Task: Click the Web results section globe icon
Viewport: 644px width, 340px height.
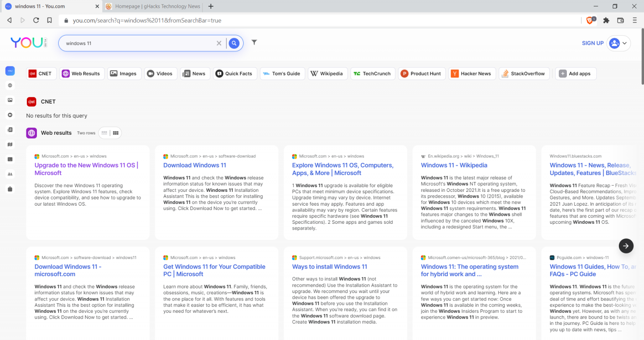Action: click(x=31, y=133)
